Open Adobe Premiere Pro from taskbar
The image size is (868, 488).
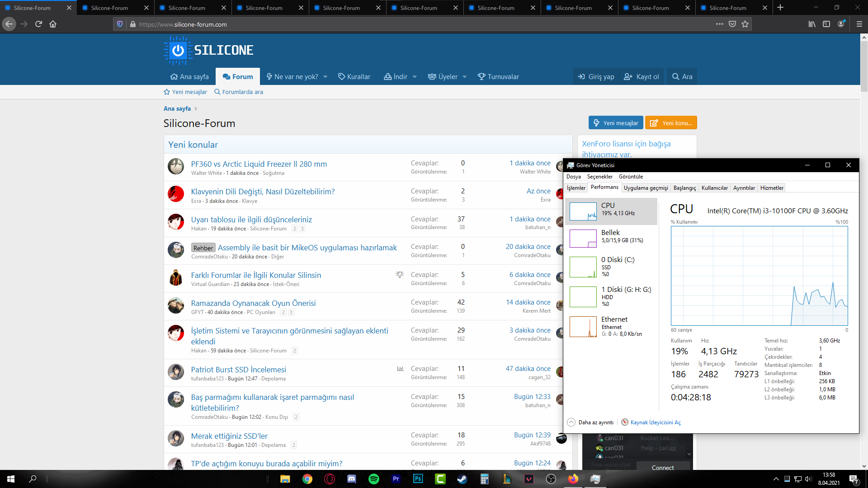[x=396, y=479]
